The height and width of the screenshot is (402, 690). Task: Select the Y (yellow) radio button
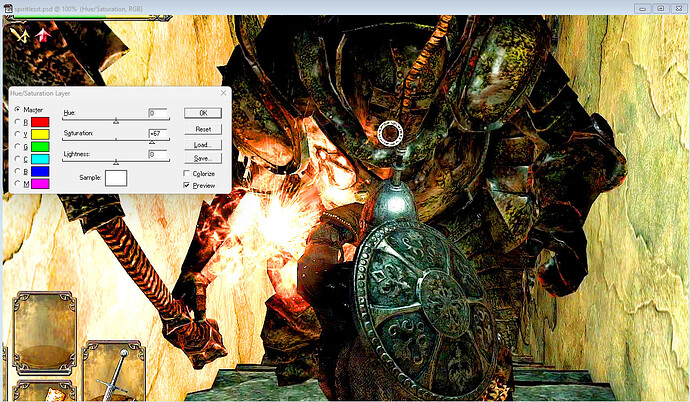17,134
